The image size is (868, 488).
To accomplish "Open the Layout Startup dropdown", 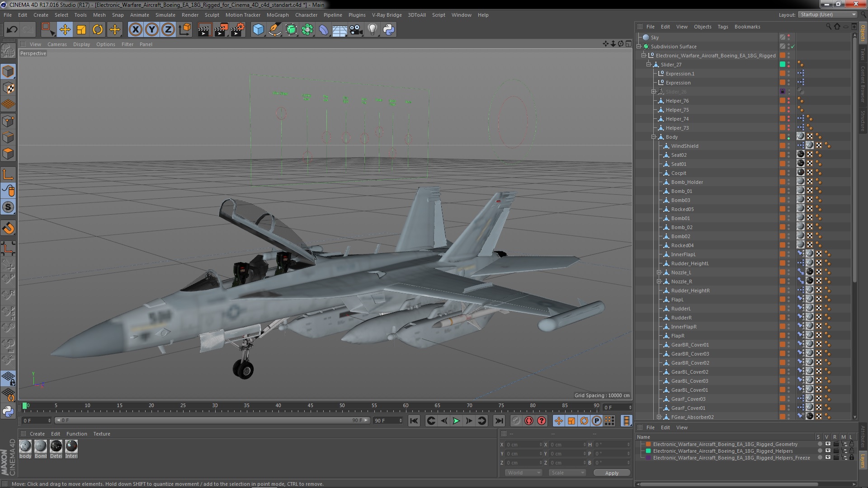I will click(828, 14).
